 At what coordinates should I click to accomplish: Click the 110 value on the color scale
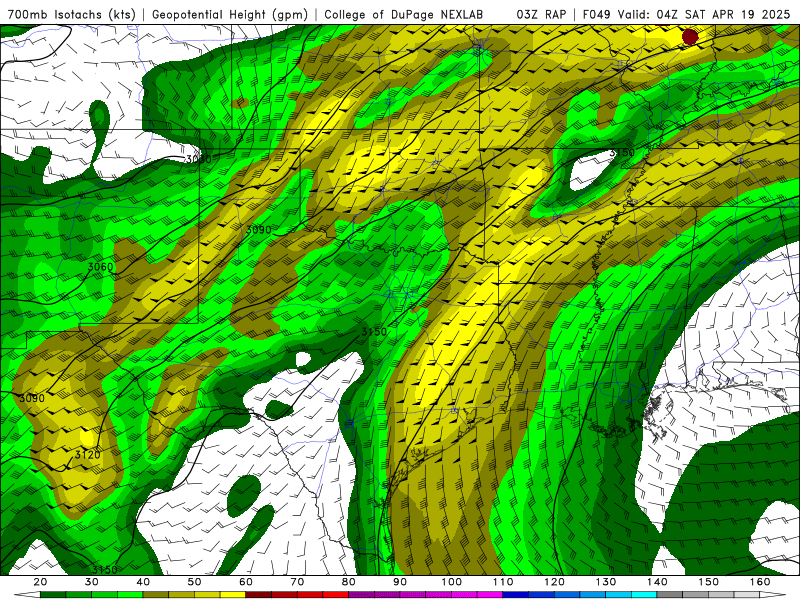point(503,582)
